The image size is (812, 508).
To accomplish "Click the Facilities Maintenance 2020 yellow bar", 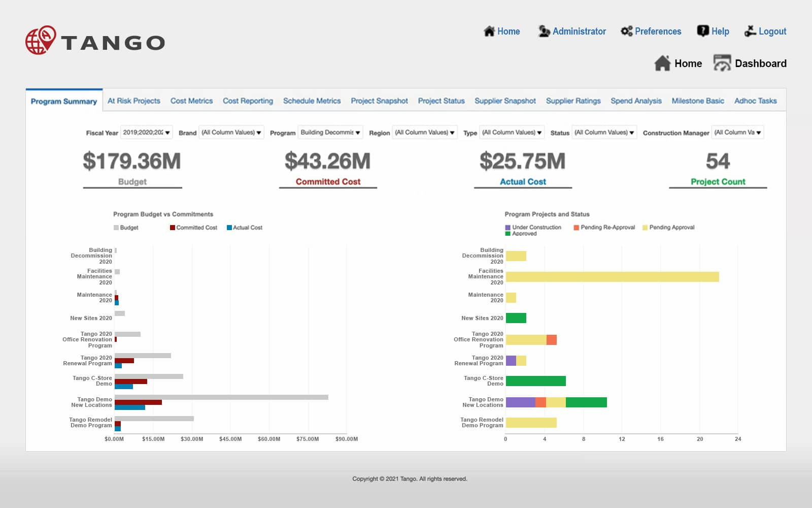I will [612, 277].
